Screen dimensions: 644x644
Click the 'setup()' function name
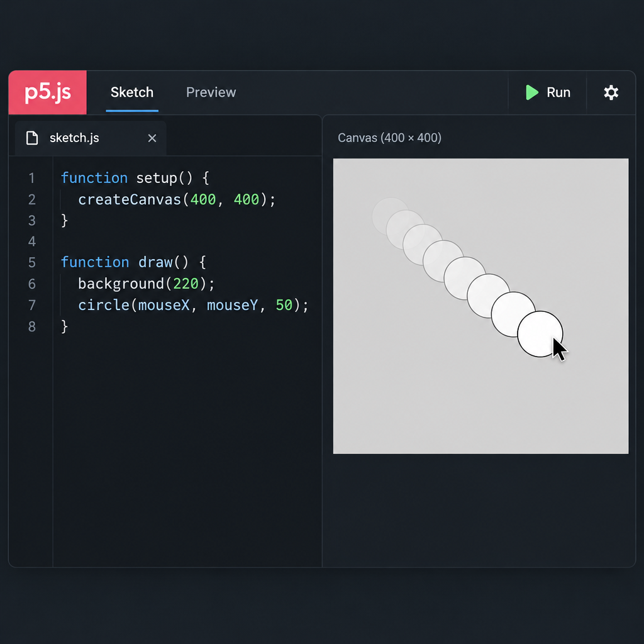tap(164, 178)
